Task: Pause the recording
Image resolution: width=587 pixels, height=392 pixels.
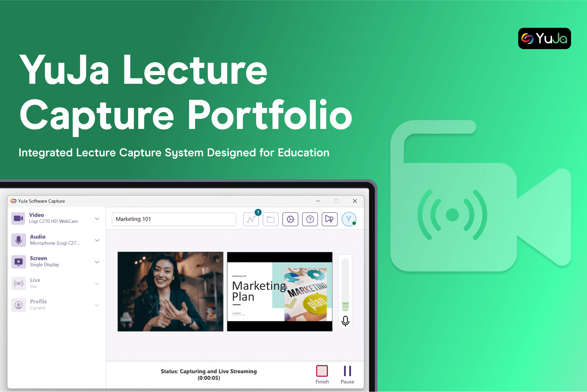Action: click(347, 375)
